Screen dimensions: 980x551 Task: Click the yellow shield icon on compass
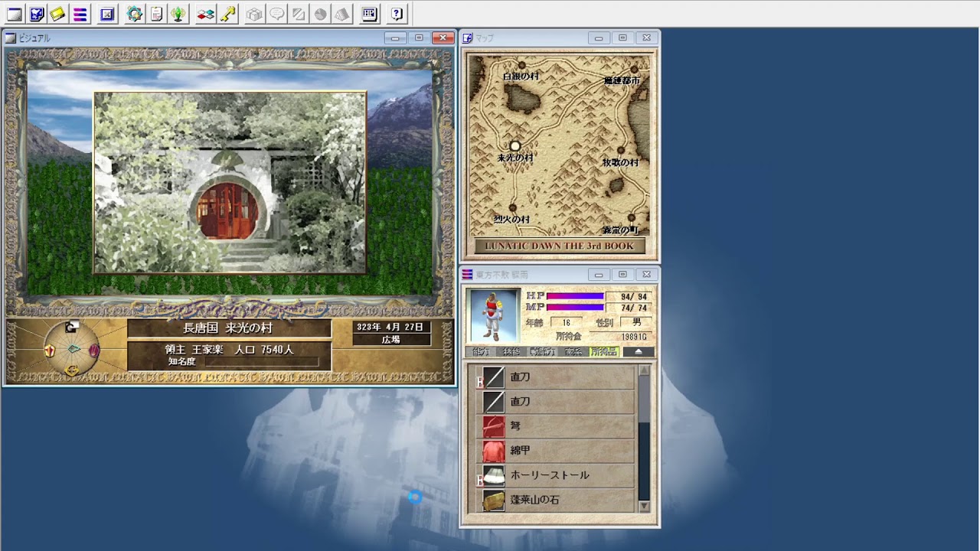tap(50, 350)
